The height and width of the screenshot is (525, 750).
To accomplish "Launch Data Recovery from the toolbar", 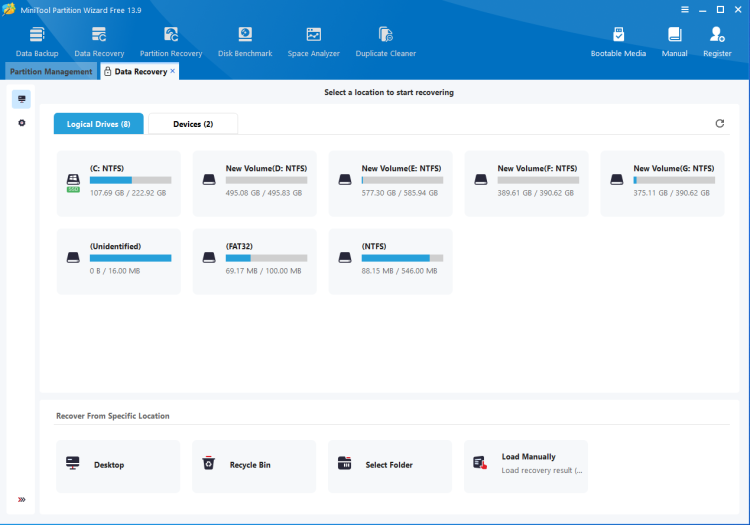I will (99, 42).
